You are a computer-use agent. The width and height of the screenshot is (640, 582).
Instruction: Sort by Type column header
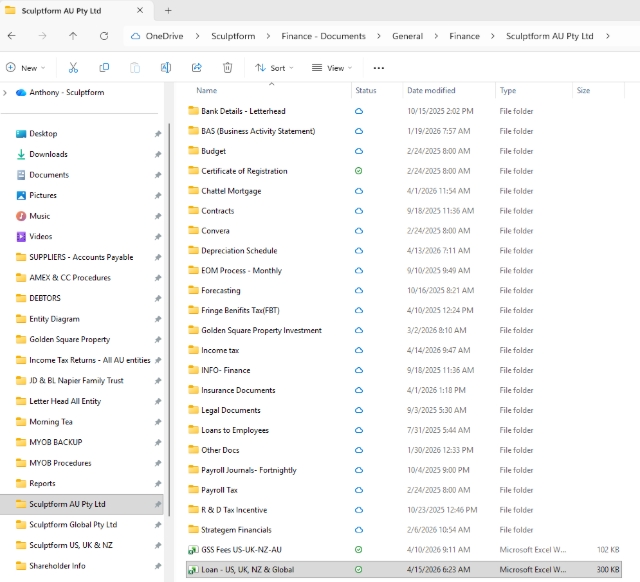[x=508, y=90]
